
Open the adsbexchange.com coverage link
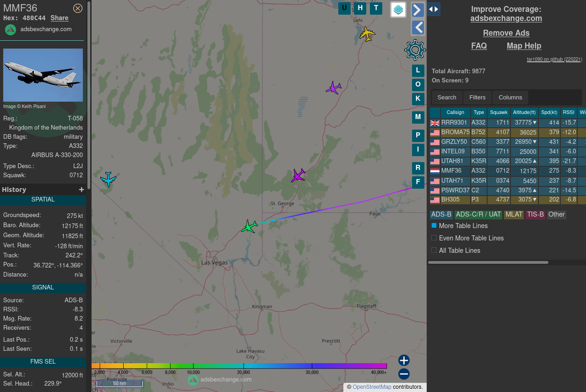point(506,18)
